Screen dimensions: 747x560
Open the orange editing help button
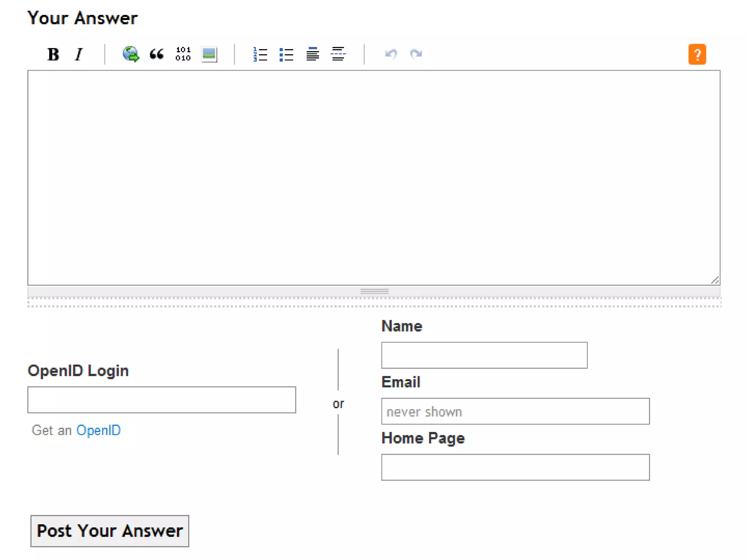point(697,54)
